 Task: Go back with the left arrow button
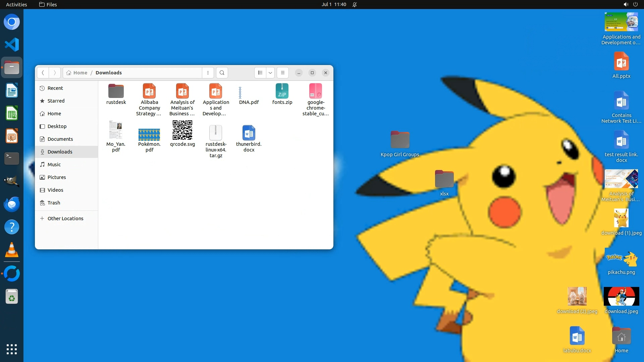pos(43,73)
